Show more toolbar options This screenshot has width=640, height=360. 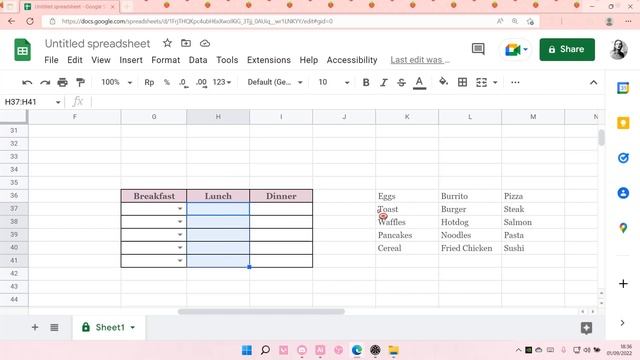515,82
